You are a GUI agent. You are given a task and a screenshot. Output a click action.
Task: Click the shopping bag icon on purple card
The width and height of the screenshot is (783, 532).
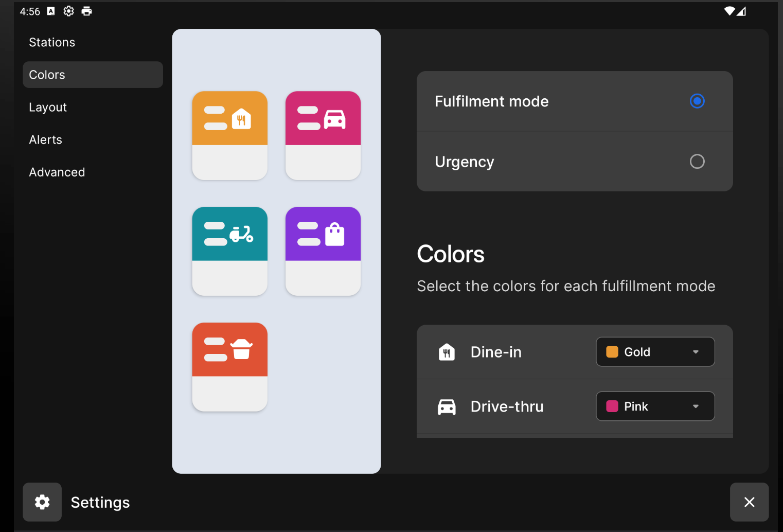334,235
